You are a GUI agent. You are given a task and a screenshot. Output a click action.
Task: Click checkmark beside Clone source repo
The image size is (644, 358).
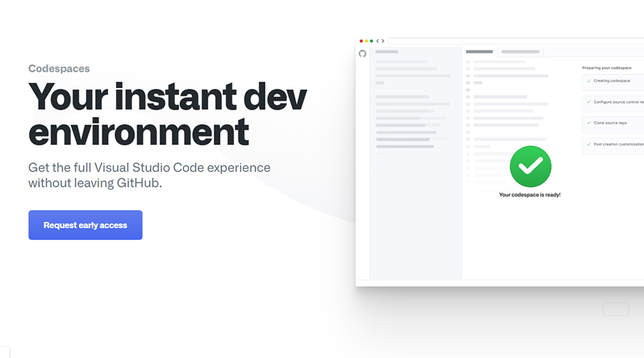[x=589, y=123]
